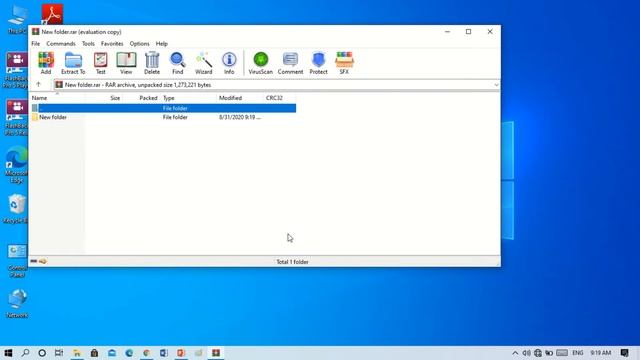Sort by the Packed column header
Viewport: 640px width, 360px height.
141,98
